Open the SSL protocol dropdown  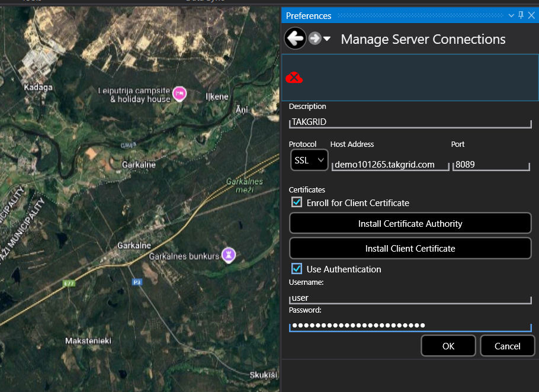point(309,160)
